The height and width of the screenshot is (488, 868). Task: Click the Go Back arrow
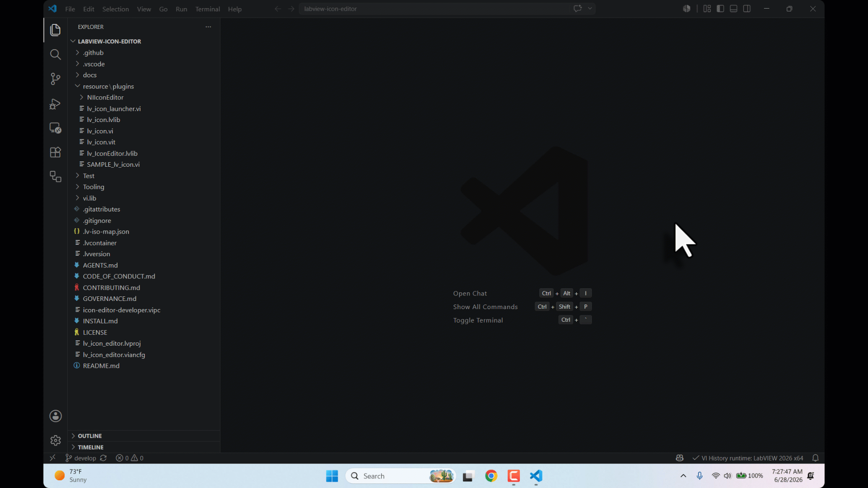(278, 9)
